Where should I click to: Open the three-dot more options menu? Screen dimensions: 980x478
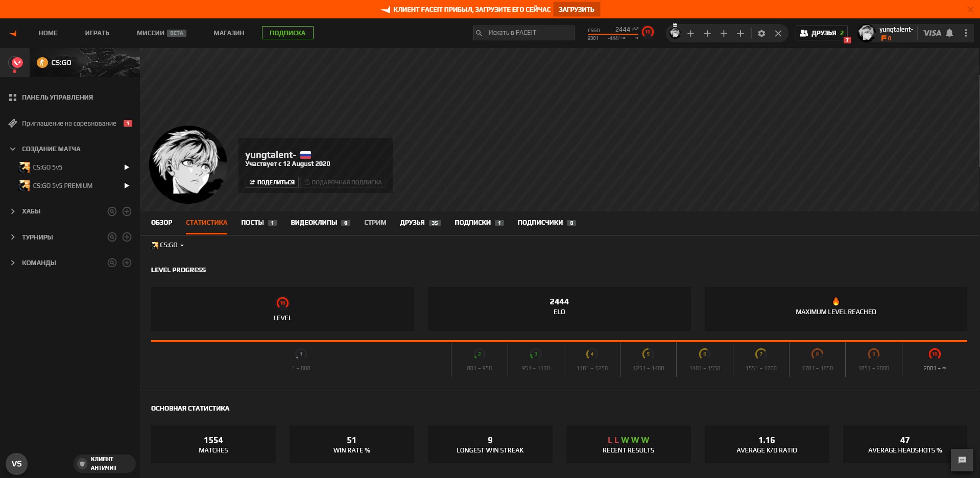[x=966, y=33]
